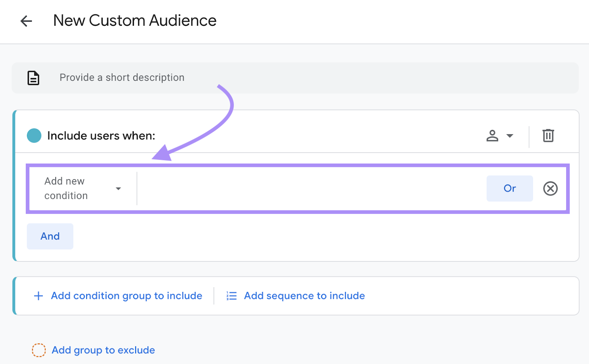Open Add sequence to include
This screenshot has height=364, width=589.
304,296
